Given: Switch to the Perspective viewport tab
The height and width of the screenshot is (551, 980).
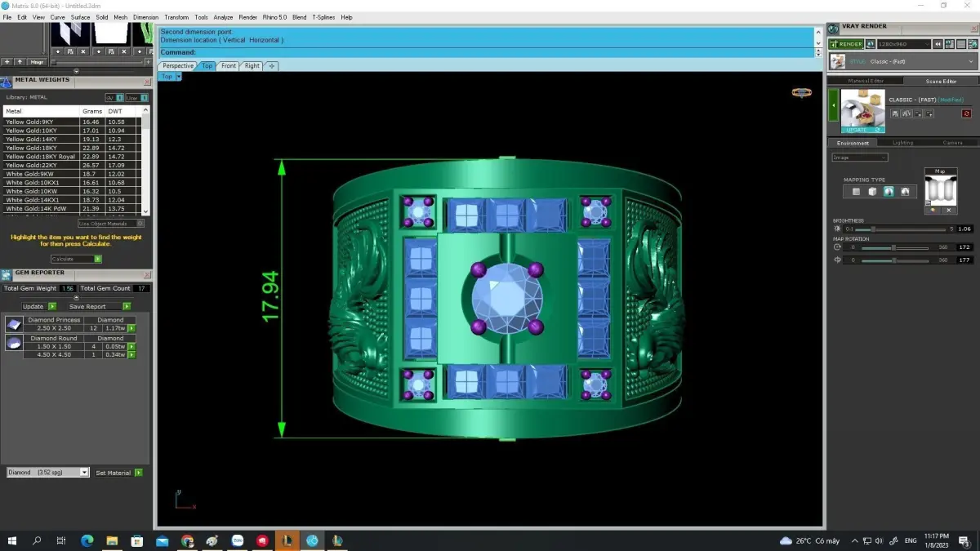Looking at the screenshot, I should pyautogui.click(x=178, y=66).
